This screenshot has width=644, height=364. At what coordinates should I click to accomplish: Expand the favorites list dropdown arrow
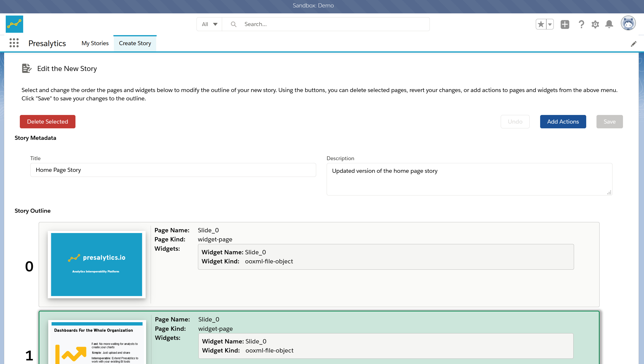tap(550, 24)
